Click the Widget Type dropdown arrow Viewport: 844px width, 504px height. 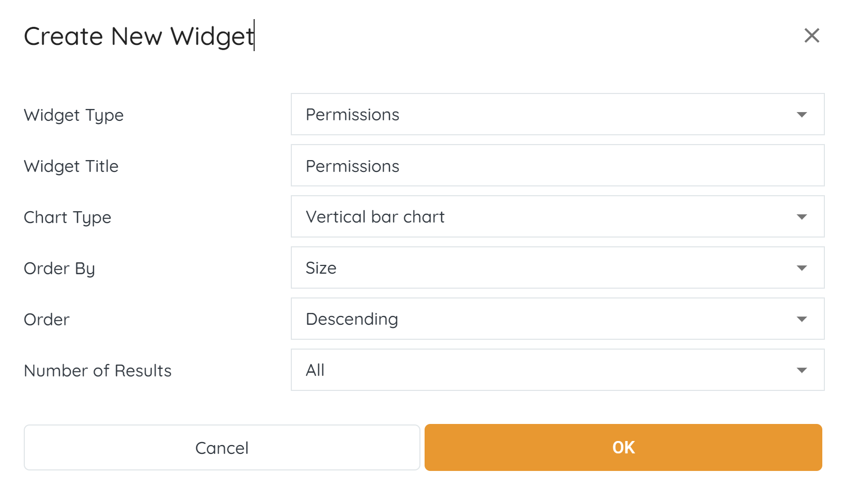coord(802,115)
